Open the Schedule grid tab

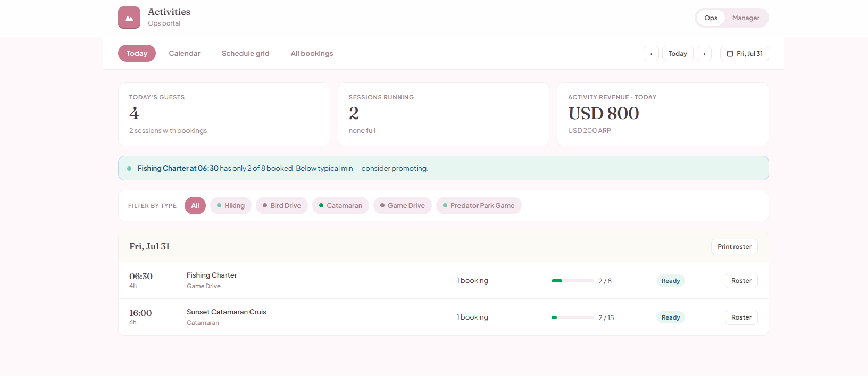246,53
